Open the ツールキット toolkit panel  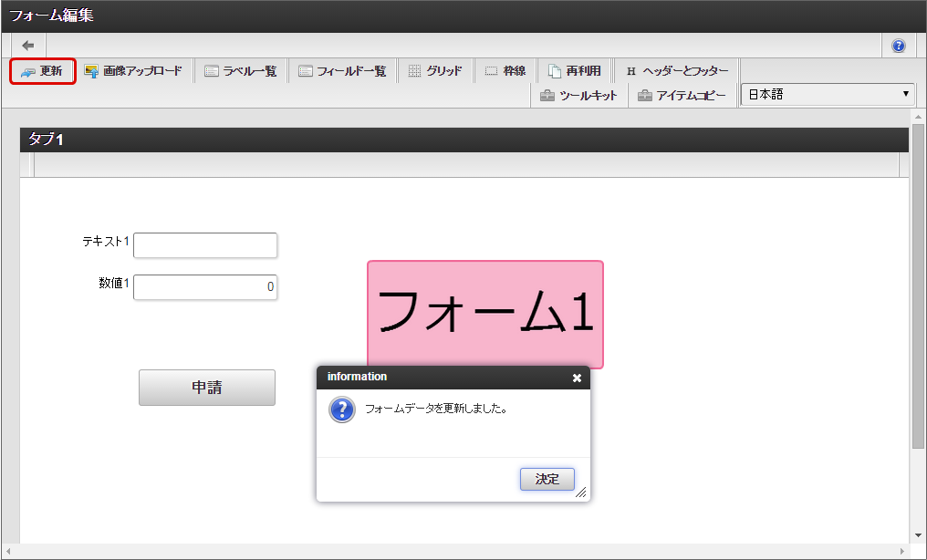pos(579,94)
